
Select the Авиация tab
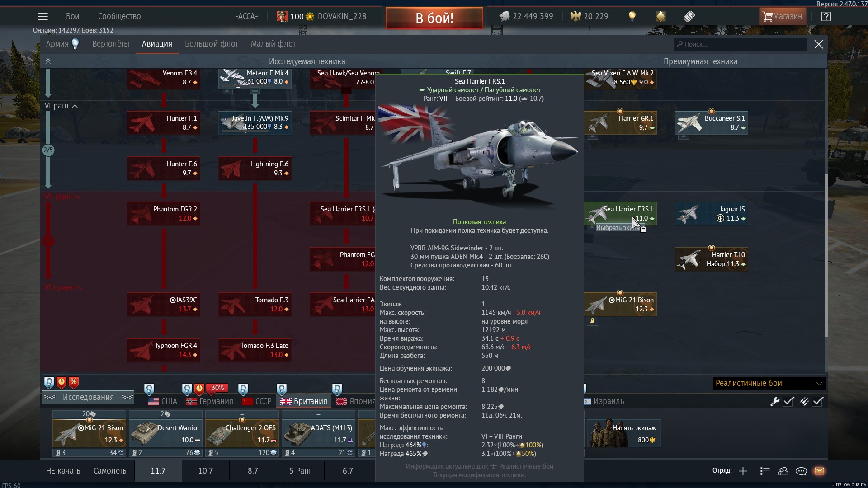pos(157,44)
